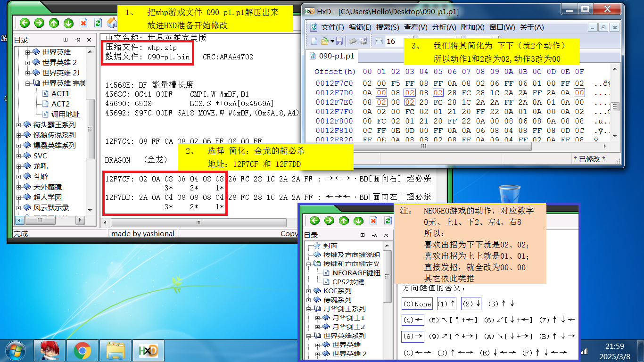Open HxD's 搜索(S) menu
644x362 pixels.
tap(388, 27)
